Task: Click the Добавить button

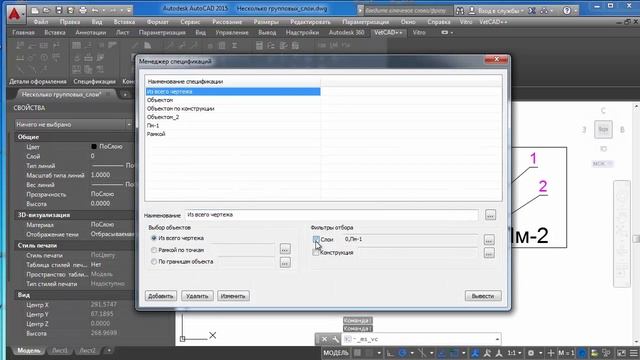Action: pyautogui.click(x=161, y=296)
